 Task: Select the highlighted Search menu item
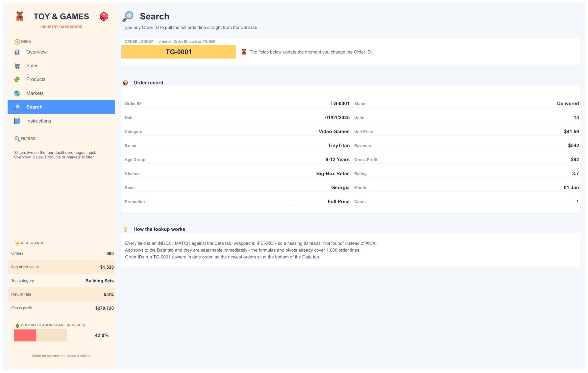(61, 107)
